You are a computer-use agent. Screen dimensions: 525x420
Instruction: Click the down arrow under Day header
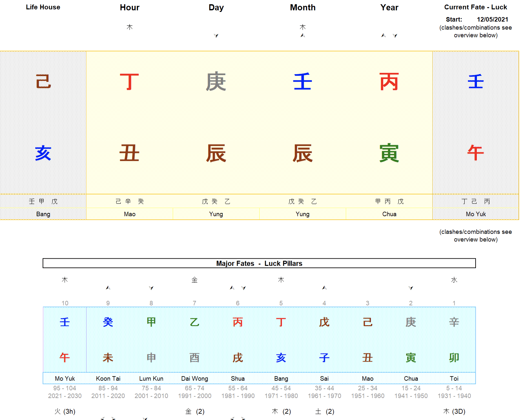pyautogui.click(x=216, y=36)
